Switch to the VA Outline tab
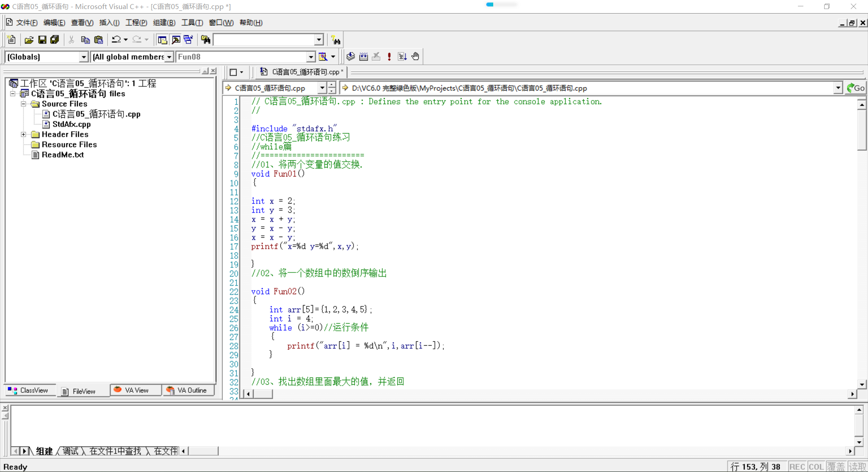868x472 pixels. (x=188, y=390)
